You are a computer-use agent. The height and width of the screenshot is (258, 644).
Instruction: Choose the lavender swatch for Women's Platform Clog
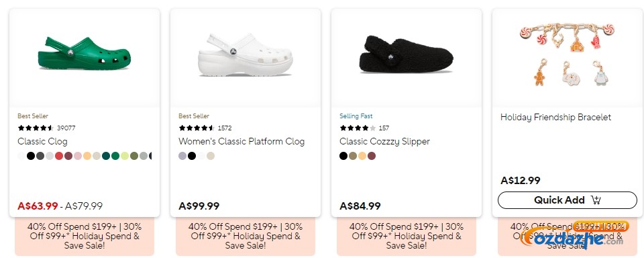[182, 156]
